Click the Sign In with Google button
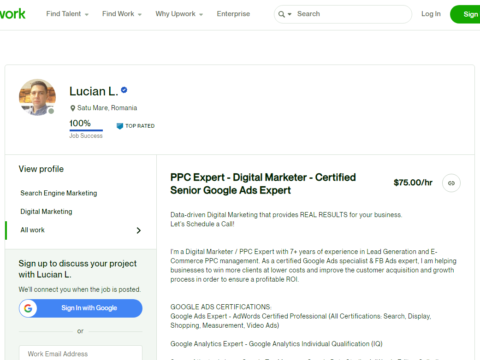The width and height of the screenshot is (480, 360). click(81, 308)
